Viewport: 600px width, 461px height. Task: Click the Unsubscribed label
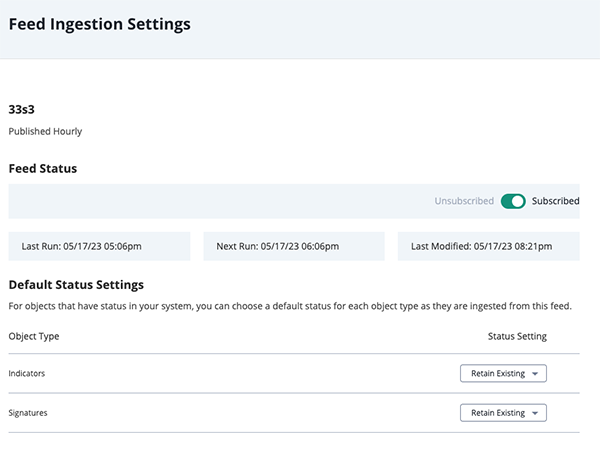pyautogui.click(x=464, y=201)
